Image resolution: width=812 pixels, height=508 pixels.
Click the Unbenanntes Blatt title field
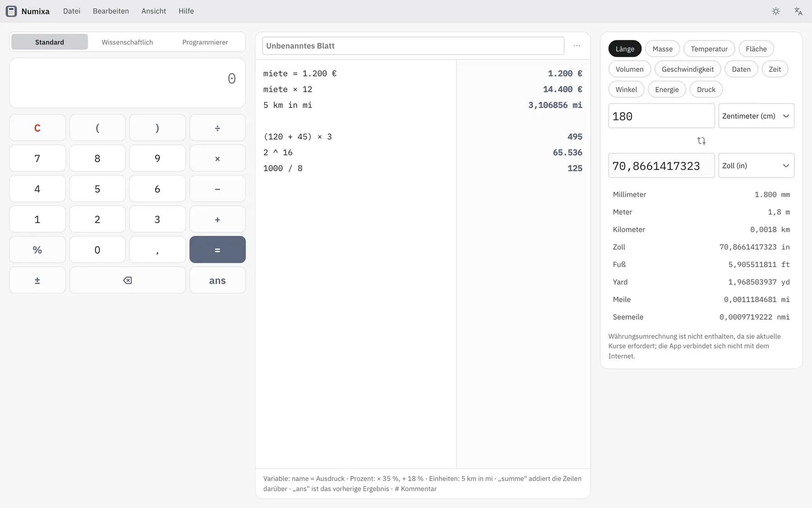tap(413, 46)
